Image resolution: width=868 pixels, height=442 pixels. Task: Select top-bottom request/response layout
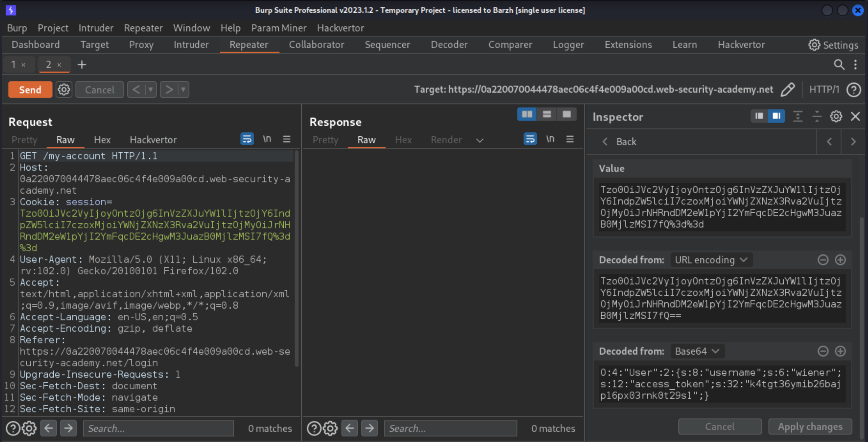547,115
